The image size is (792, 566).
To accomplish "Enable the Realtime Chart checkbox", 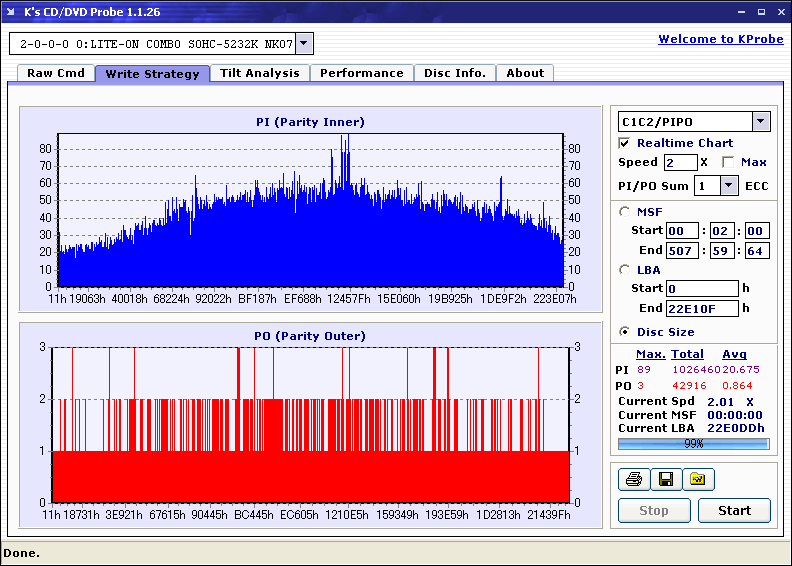I will tap(625, 143).
